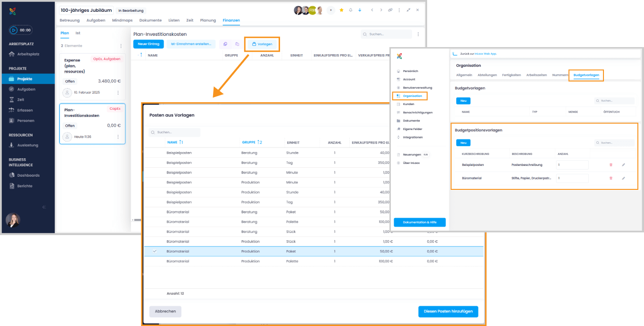Delete the Beispielposten template with trash icon
Image resolution: width=644 pixels, height=326 pixels.
pyautogui.click(x=611, y=164)
